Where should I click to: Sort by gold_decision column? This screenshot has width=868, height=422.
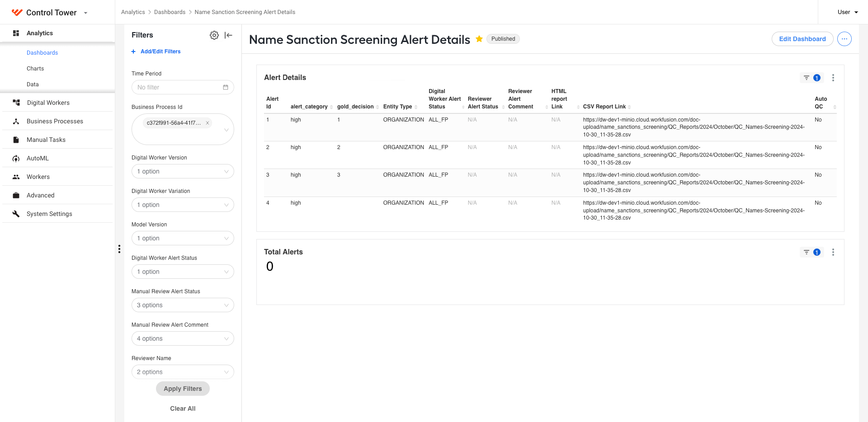pos(377,107)
